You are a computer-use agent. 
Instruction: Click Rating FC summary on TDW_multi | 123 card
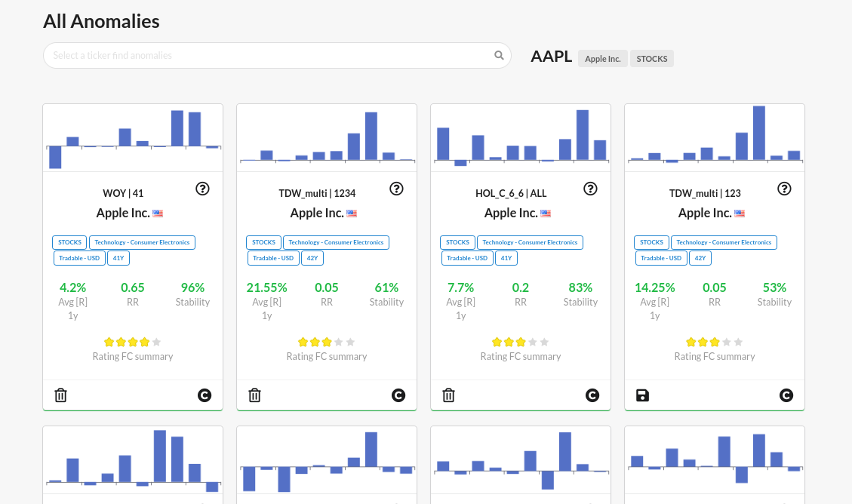[x=715, y=356]
